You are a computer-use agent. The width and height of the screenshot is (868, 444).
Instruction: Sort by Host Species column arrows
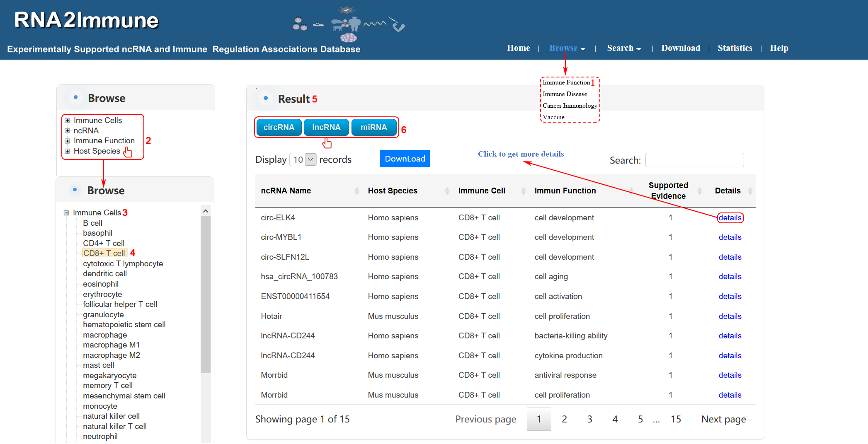click(x=447, y=191)
